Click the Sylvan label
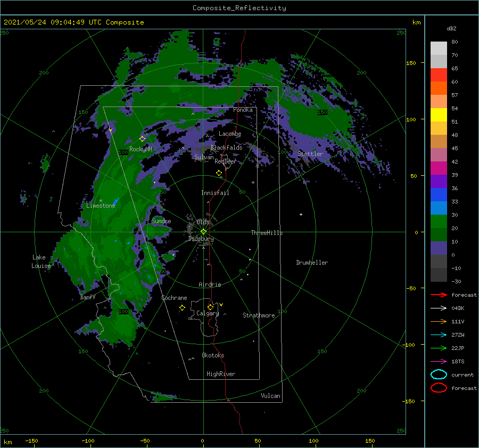479x448 pixels. tap(204, 157)
